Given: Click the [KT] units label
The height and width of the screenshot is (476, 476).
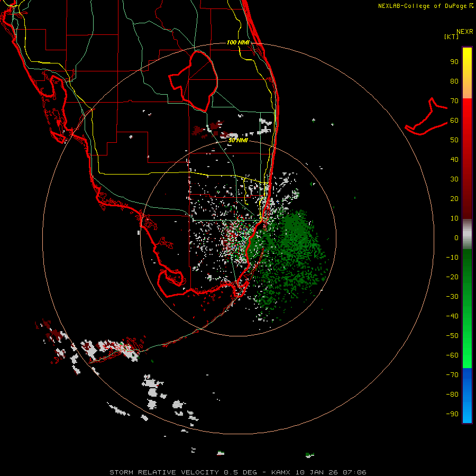Looking at the screenshot, I should 452,36.
